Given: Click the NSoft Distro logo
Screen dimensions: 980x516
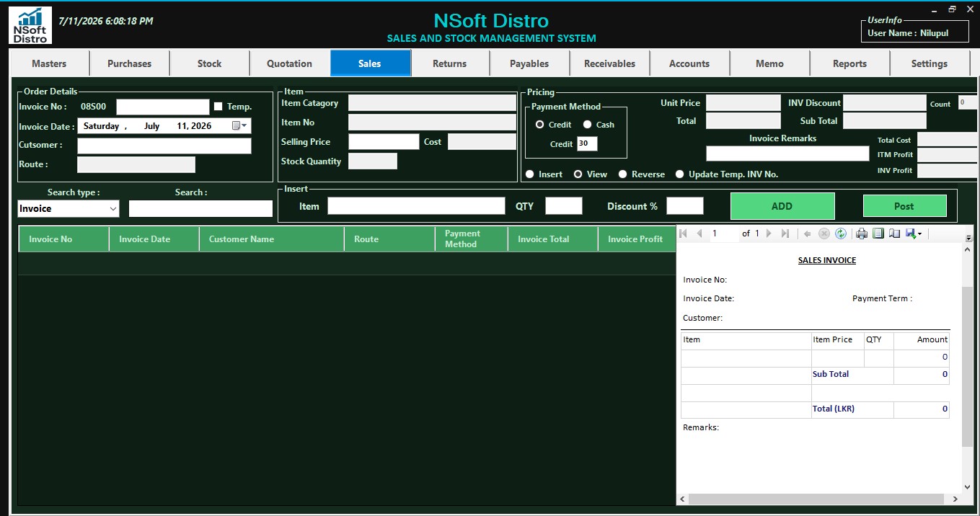Looking at the screenshot, I should click(x=30, y=25).
